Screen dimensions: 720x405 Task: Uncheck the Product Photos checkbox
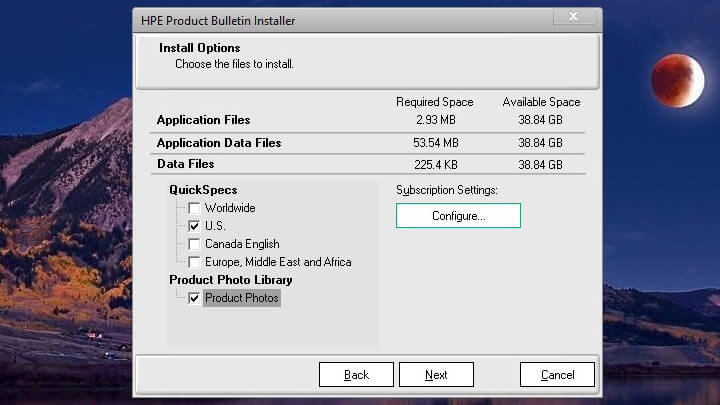[194, 298]
